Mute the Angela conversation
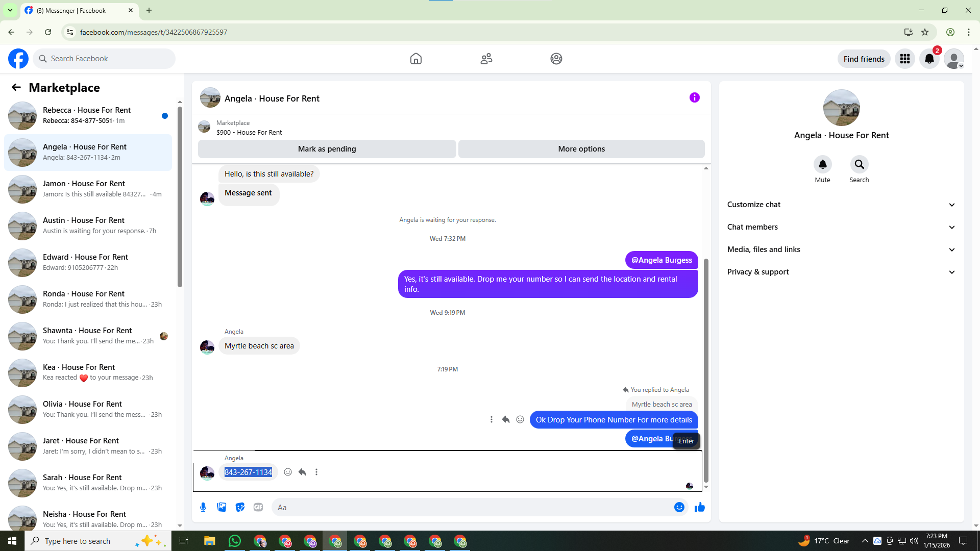980x551 pixels. 822,165
